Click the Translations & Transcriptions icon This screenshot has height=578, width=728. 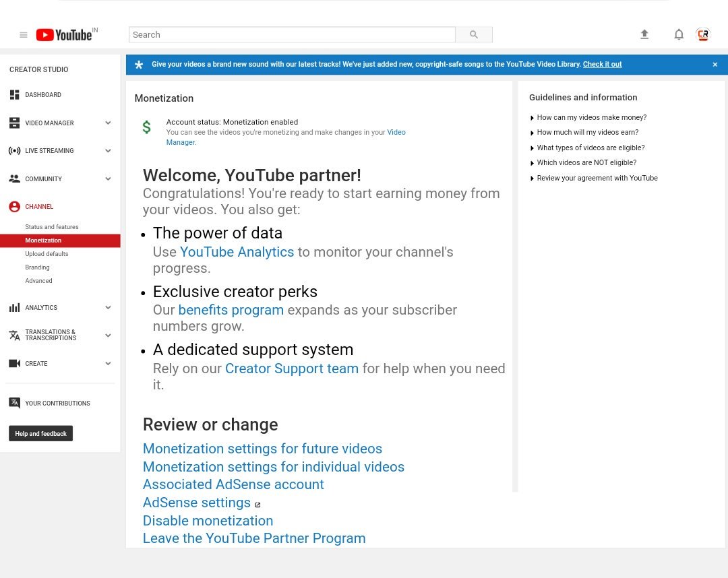(14, 335)
